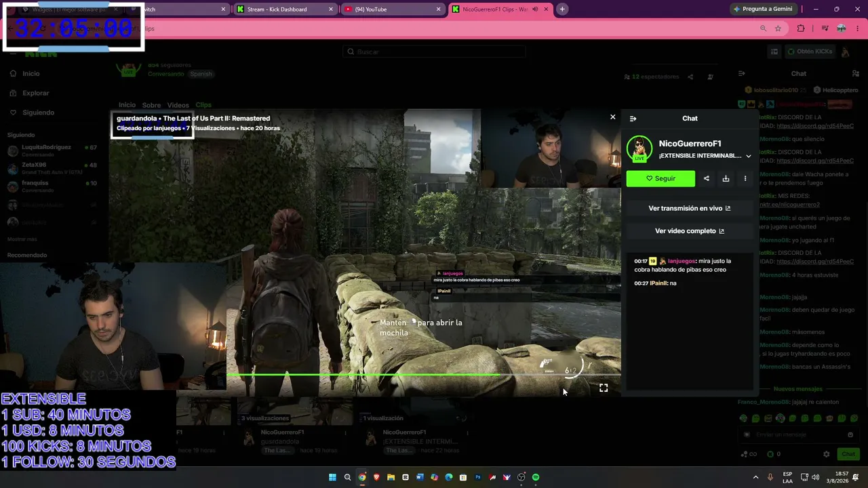The height and width of the screenshot is (488, 868).
Task: Open NicoGuerreroF1 channel avatar
Action: click(639, 148)
